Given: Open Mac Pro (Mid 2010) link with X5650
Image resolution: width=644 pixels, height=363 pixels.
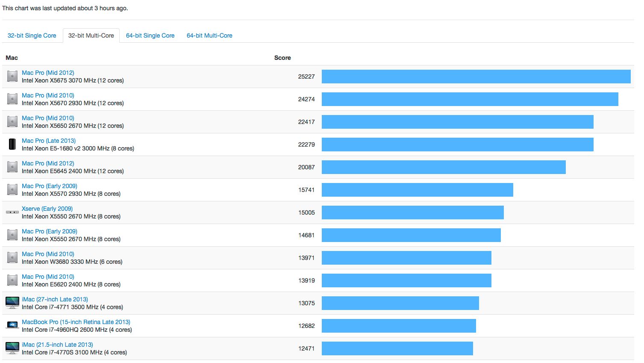Looking at the screenshot, I should coord(48,118).
